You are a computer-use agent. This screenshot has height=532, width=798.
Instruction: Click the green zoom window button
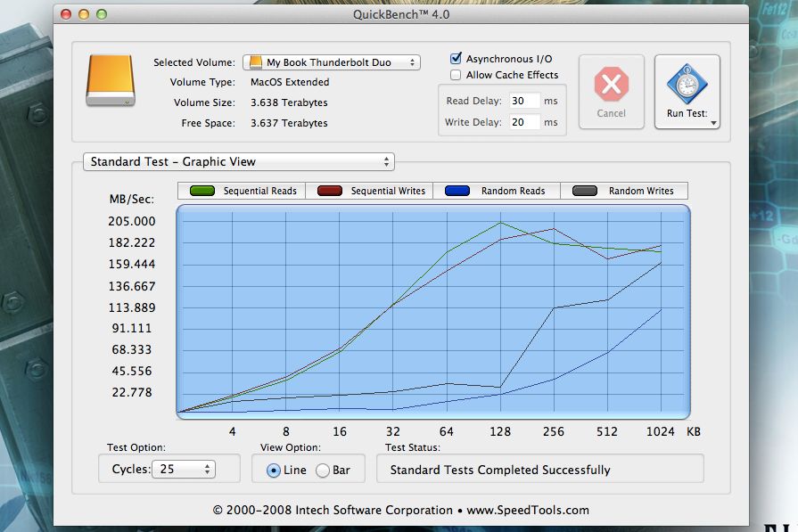102,14
